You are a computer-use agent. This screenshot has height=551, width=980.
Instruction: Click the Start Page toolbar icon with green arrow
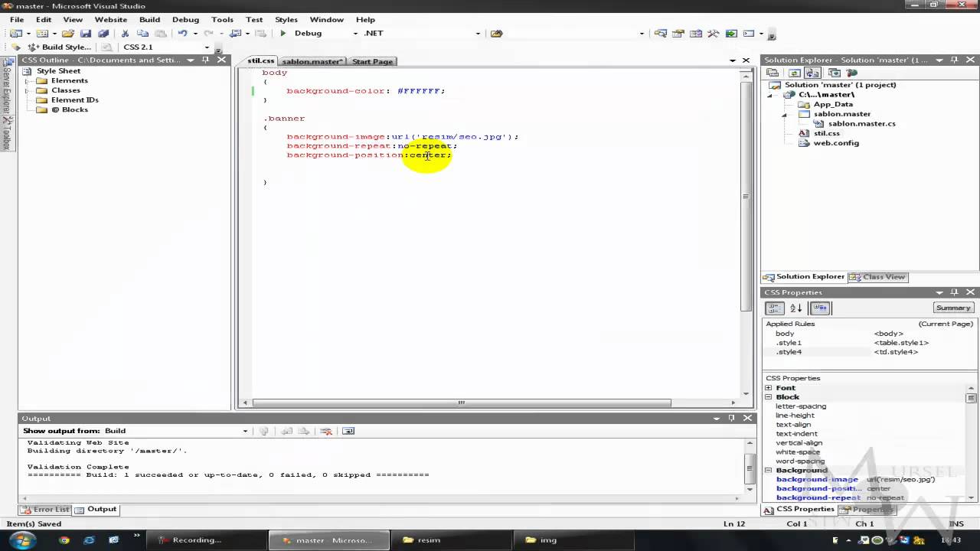click(x=730, y=33)
